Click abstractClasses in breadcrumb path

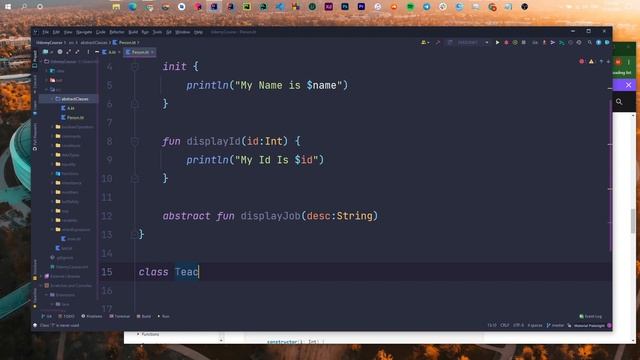[x=94, y=42]
